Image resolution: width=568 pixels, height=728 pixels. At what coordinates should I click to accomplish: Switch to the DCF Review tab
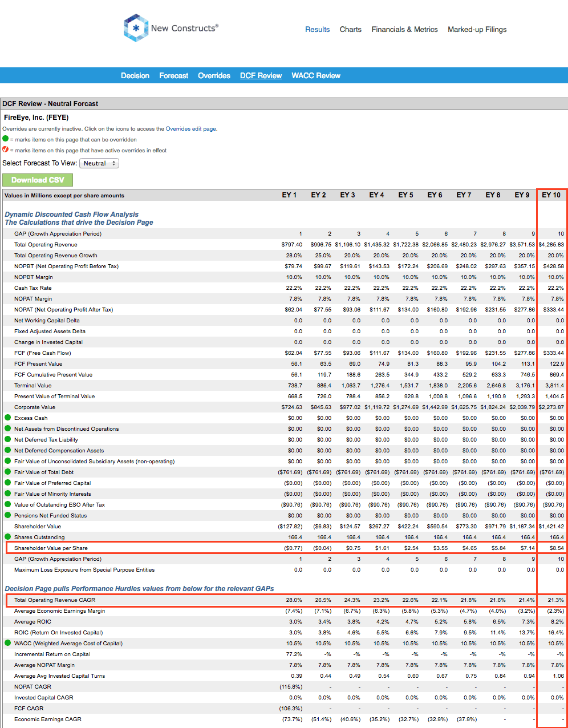(x=261, y=75)
